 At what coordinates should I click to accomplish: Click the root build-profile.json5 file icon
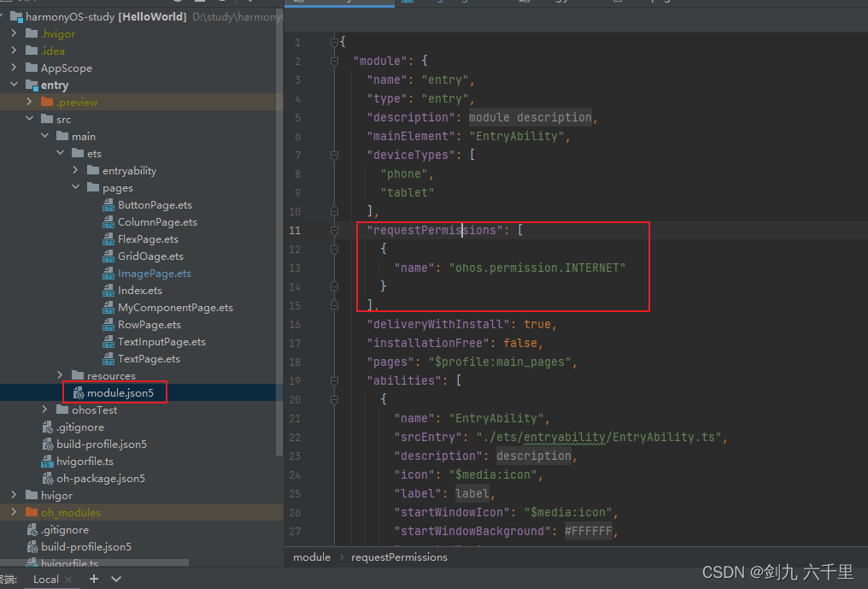pos(32,547)
